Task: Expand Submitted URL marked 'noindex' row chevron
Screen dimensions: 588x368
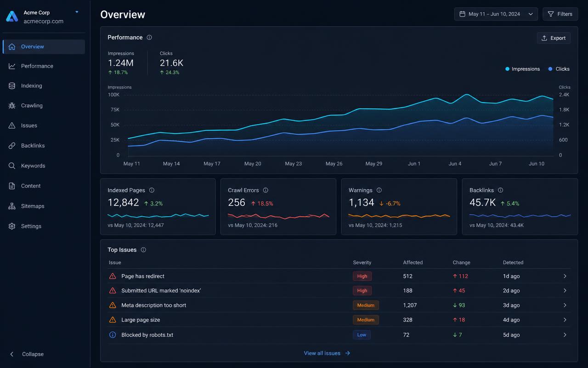Action: point(565,291)
